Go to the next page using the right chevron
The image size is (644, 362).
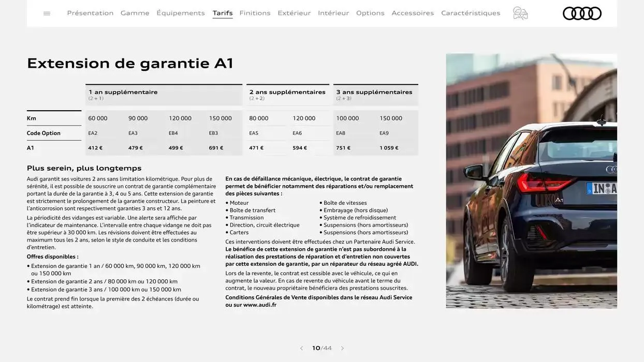point(342,348)
